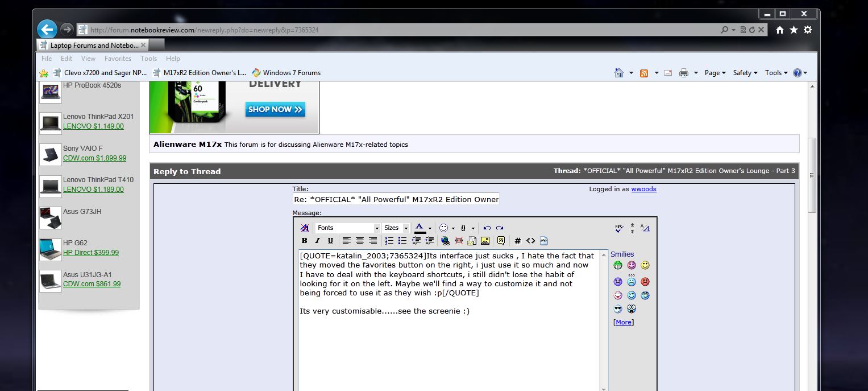Open the Home page via the white house icon

[x=780, y=30]
